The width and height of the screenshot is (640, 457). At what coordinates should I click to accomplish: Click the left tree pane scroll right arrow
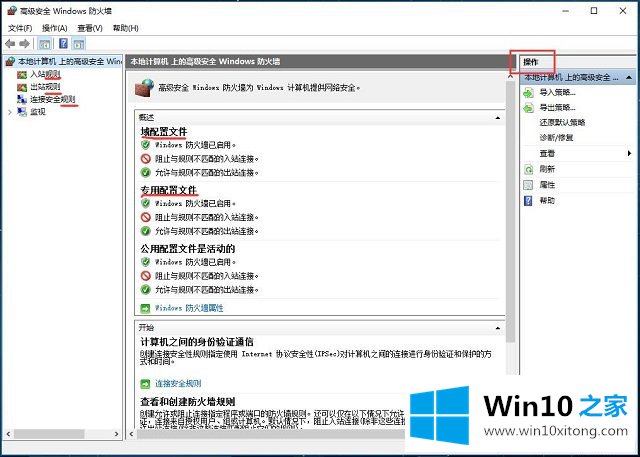click(116, 434)
